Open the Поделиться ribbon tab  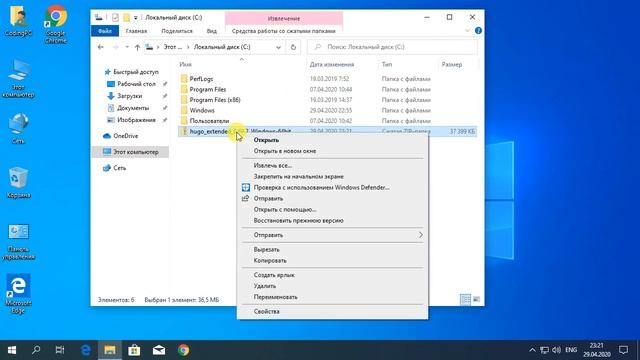(177, 31)
